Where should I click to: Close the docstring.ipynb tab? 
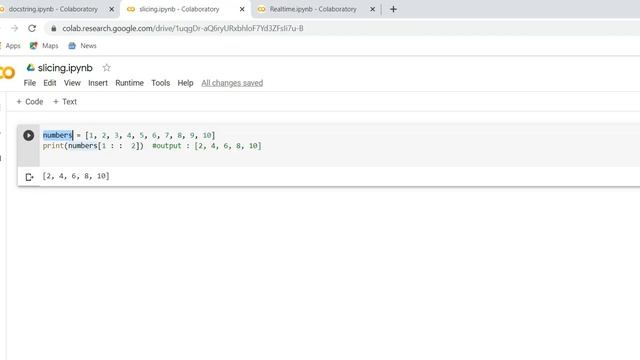click(x=111, y=9)
